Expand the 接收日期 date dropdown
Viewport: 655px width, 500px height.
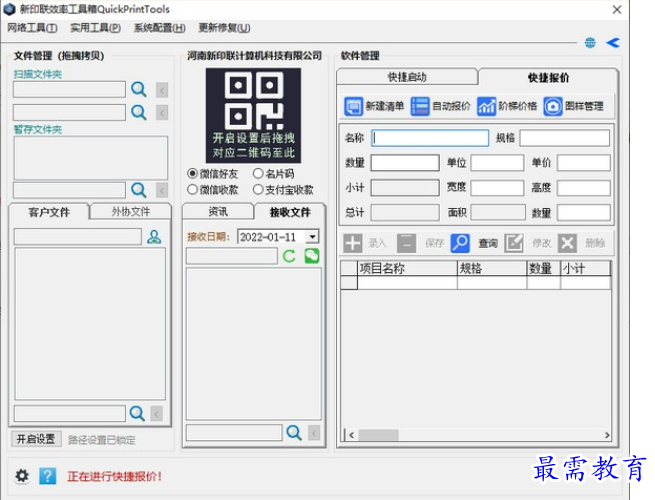312,237
